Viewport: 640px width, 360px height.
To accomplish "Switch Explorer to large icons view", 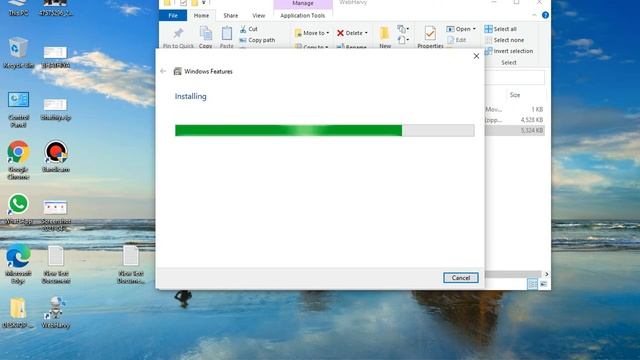I will tap(543, 284).
